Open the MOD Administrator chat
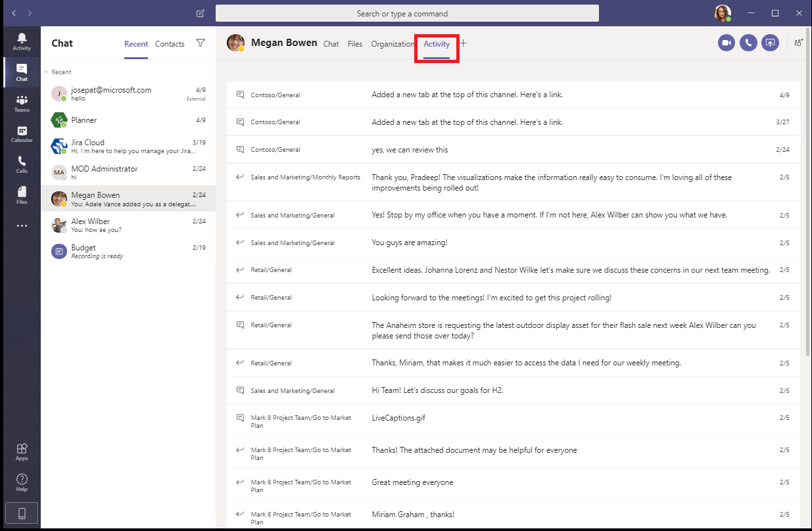The height and width of the screenshot is (531, 812). [128, 173]
